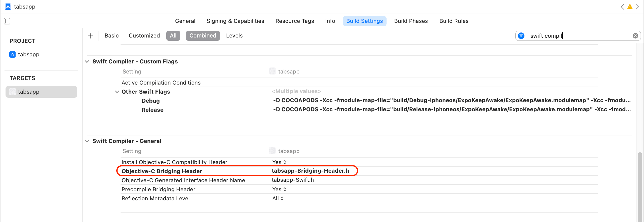
Task: Select the tabsapp project in sidebar
Action: (x=28, y=54)
